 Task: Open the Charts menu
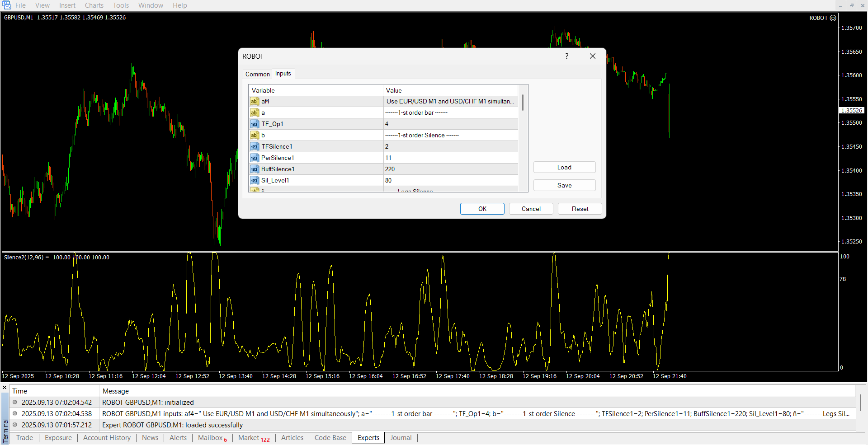(x=94, y=5)
